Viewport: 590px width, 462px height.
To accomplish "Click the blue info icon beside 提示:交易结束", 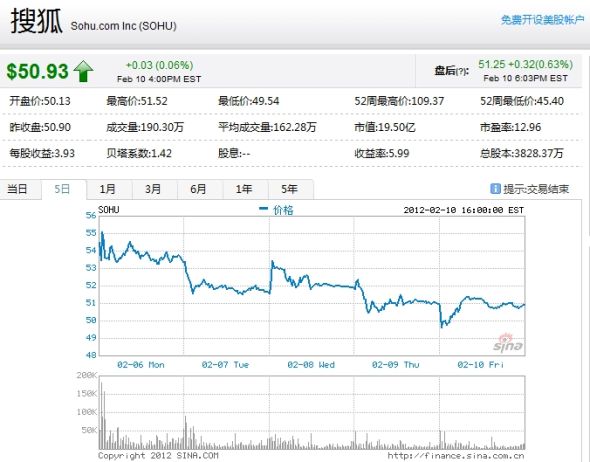I will pos(496,188).
